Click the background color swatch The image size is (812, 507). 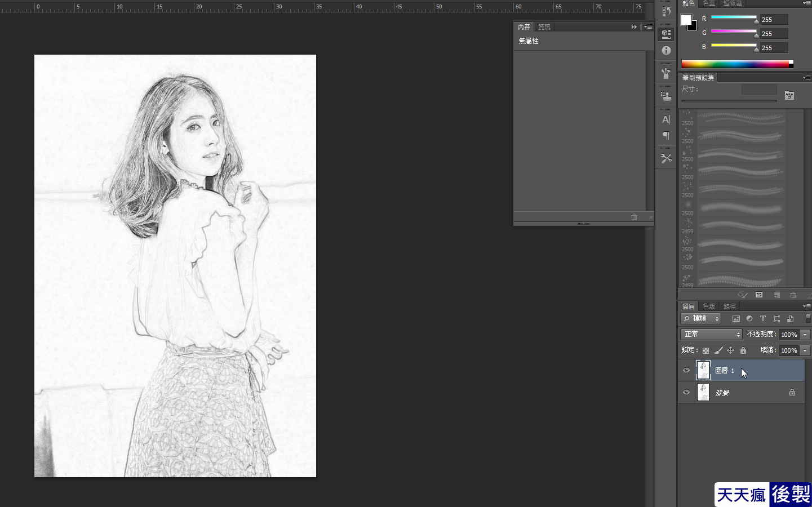click(x=693, y=26)
